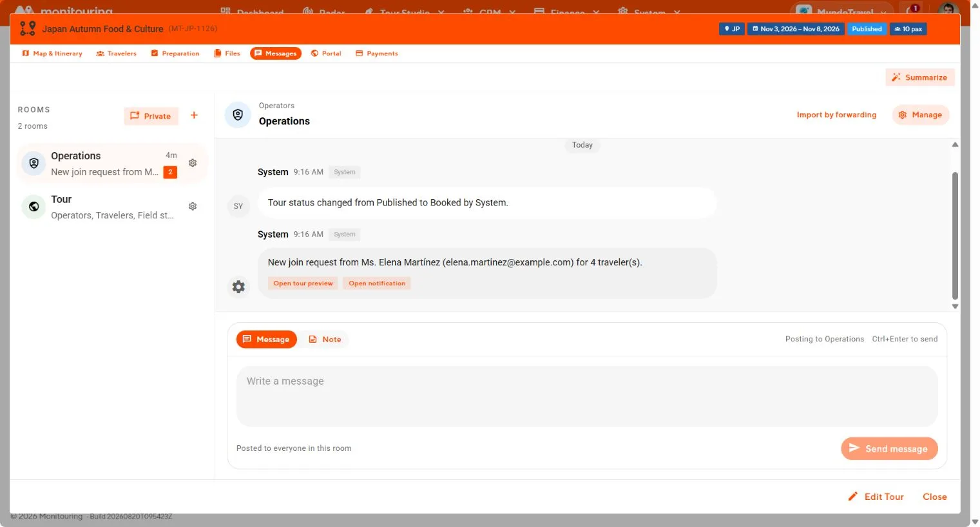Open settings gear for Operations room
The width and height of the screenshot is (980, 527).
coord(192,163)
